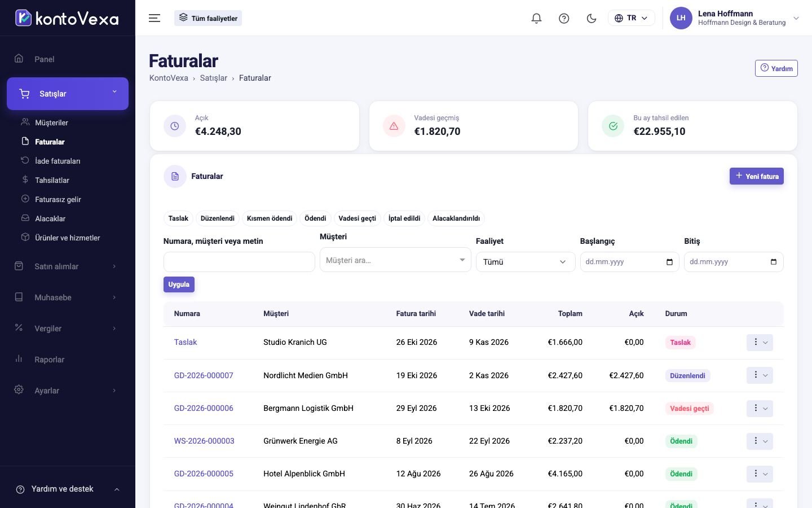Switch to dark mode with moon icon
This screenshot has width=812, height=508.
click(592, 18)
